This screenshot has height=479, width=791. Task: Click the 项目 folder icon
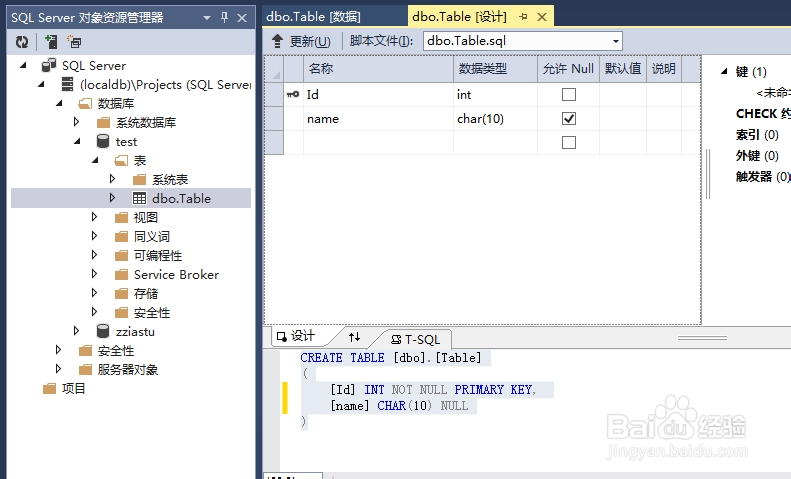(49, 389)
